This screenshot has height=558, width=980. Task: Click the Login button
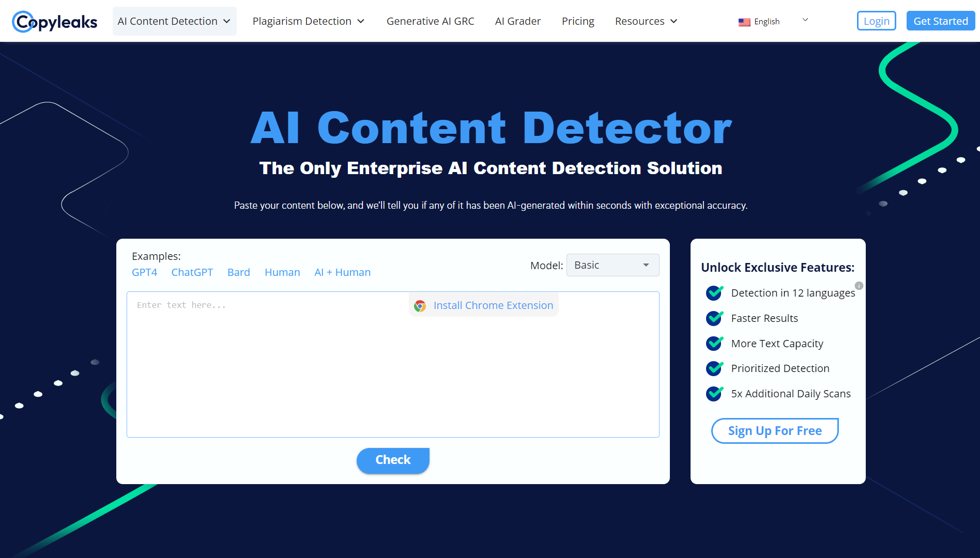[x=876, y=21]
